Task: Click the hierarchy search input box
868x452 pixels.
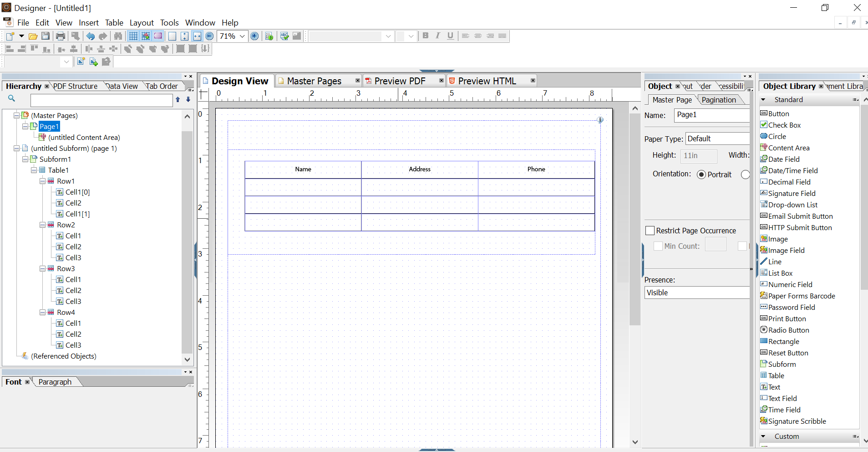Action: coord(102,100)
